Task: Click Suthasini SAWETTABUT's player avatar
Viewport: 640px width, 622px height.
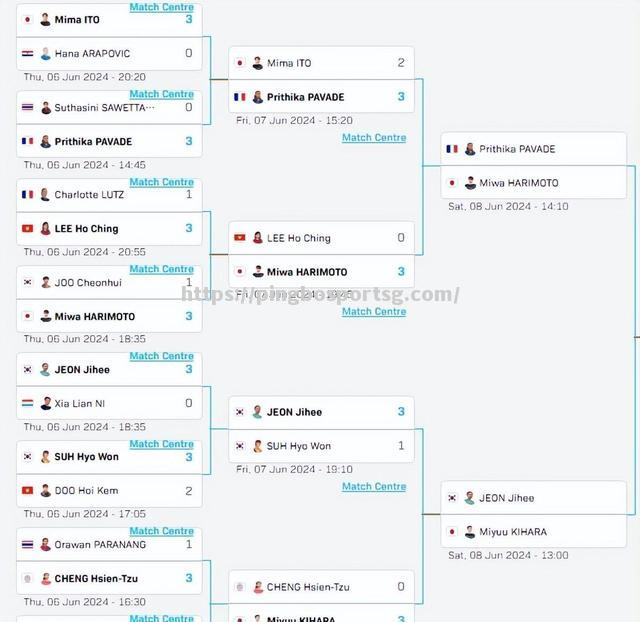Action: coord(46,108)
